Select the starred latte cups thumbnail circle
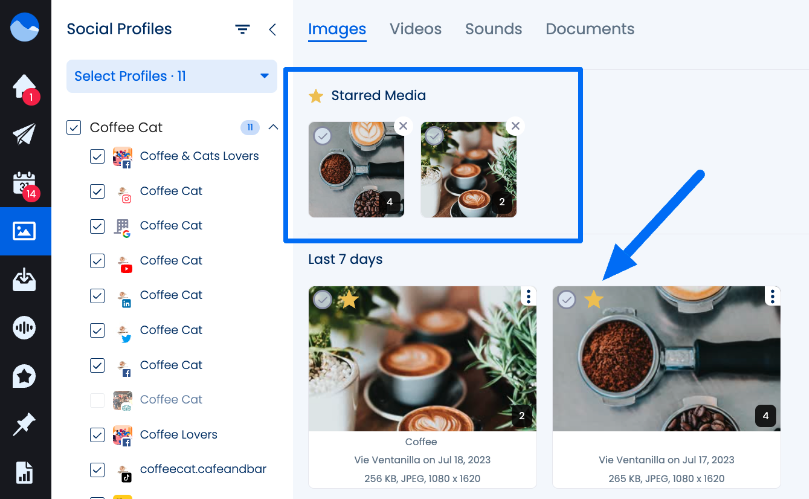The height and width of the screenshot is (499, 809). click(x=434, y=136)
